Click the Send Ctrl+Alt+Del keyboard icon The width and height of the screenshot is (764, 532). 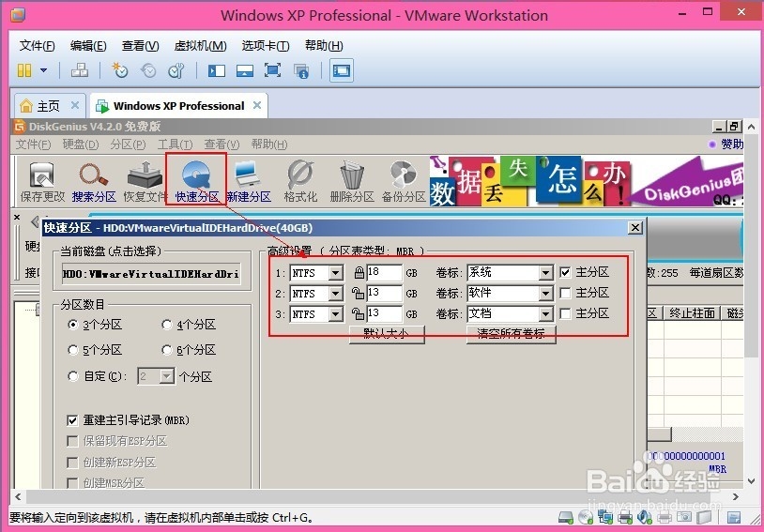coord(80,70)
